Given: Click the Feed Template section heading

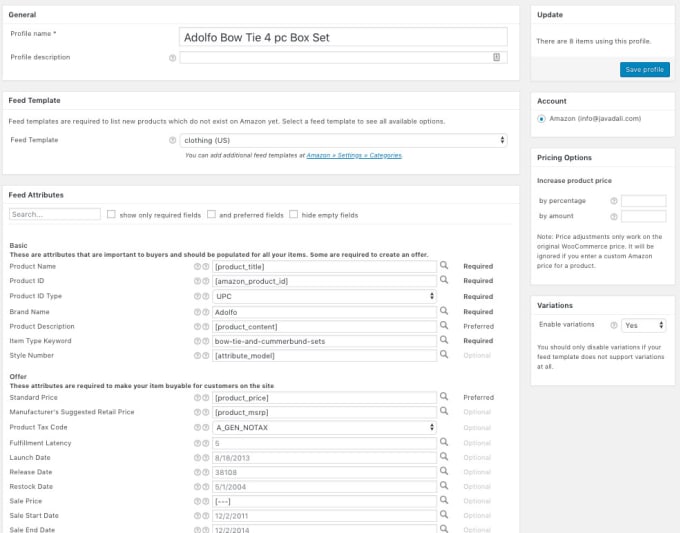Looking at the screenshot, I should (34, 101).
